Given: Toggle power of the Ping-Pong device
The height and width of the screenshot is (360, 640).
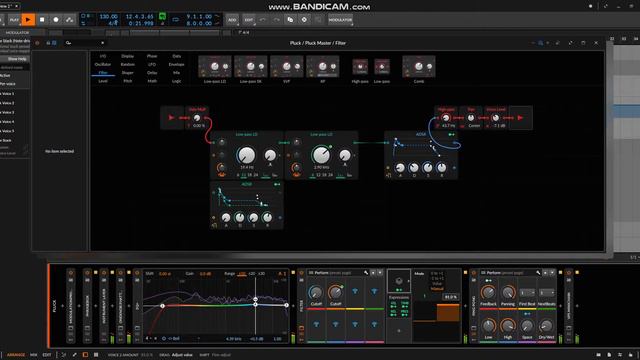Looking at the screenshot, I should tap(473, 272).
